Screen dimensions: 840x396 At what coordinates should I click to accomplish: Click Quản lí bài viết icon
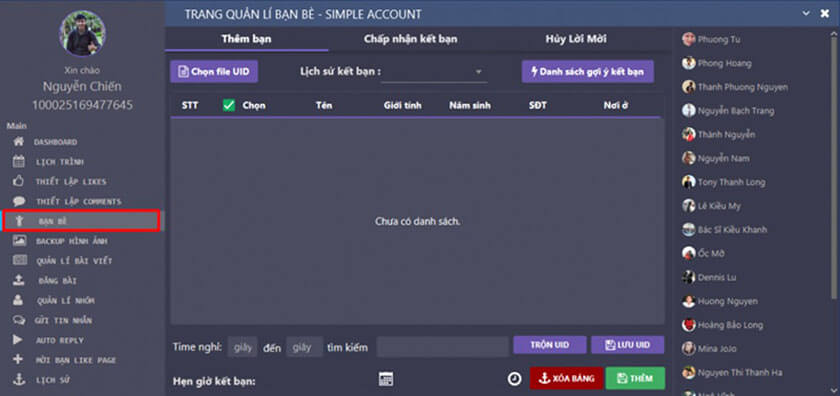[19, 261]
